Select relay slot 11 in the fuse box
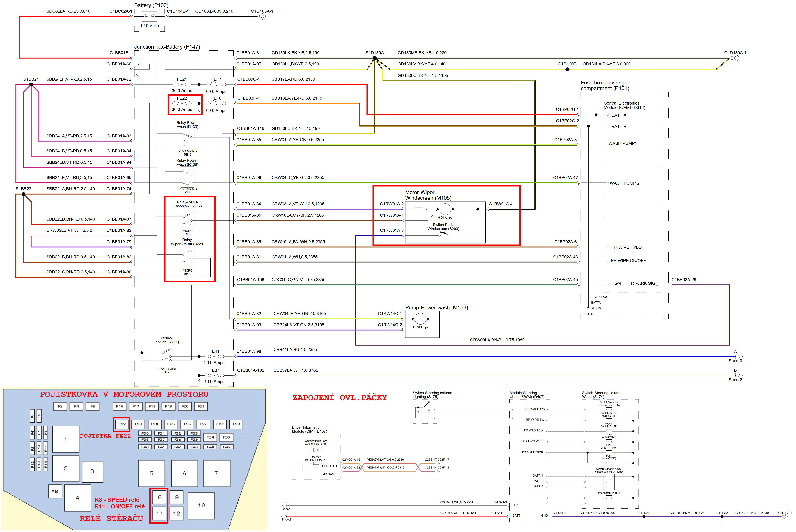 (159, 513)
